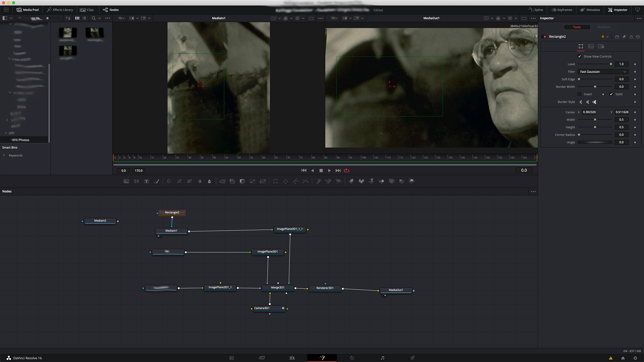Add a Merge tool from toolbar
This screenshot has width=644, height=362.
(x=222, y=181)
